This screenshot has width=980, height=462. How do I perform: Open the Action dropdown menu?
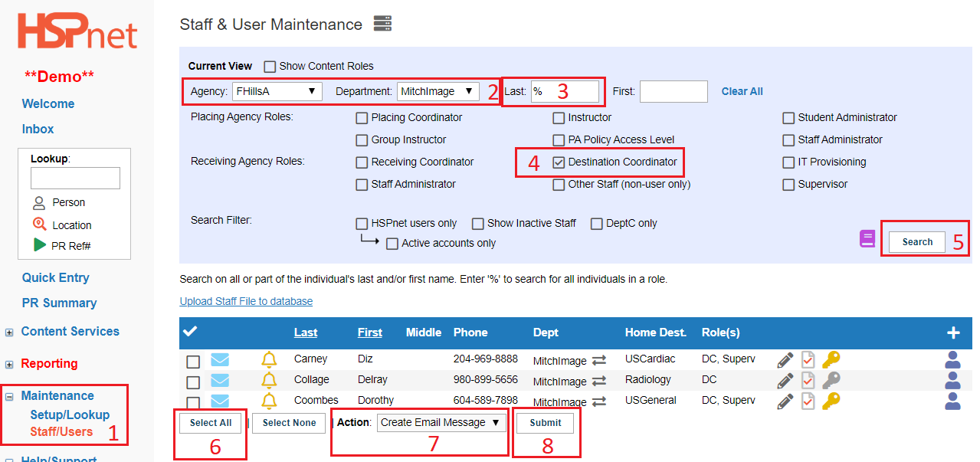pos(441,423)
